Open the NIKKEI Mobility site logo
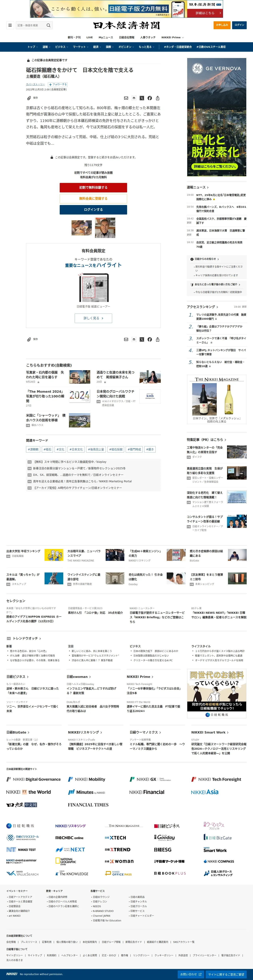This screenshot has height=980, width=253. tap(87, 780)
